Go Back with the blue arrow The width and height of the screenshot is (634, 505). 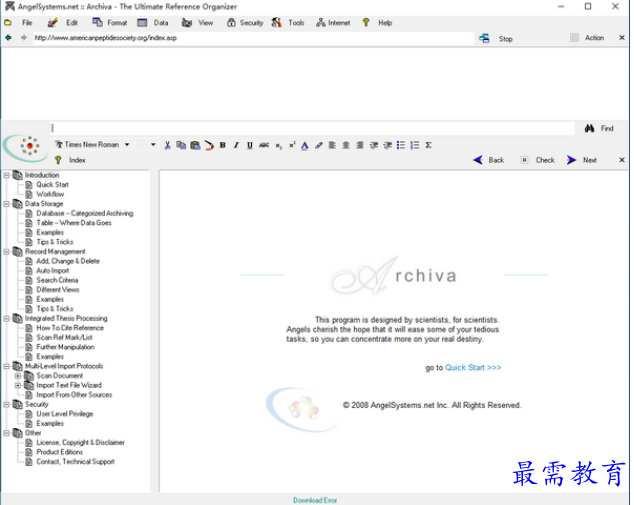coord(478,160)
